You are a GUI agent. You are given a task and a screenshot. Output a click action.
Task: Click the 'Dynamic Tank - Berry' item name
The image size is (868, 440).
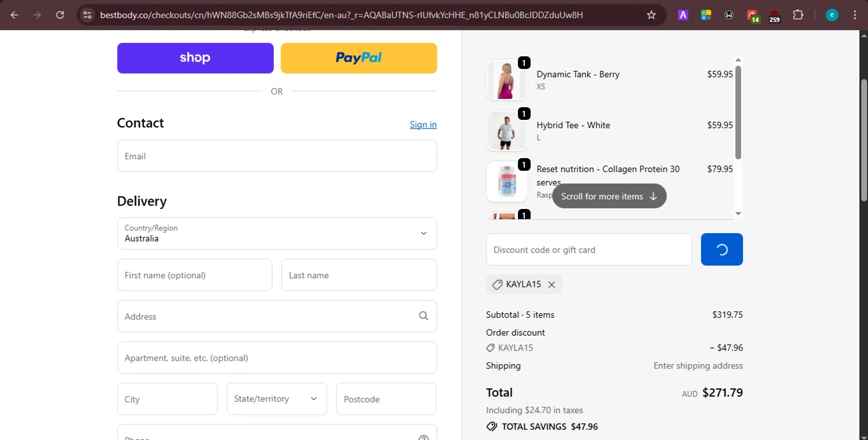(x=578, y=74)
